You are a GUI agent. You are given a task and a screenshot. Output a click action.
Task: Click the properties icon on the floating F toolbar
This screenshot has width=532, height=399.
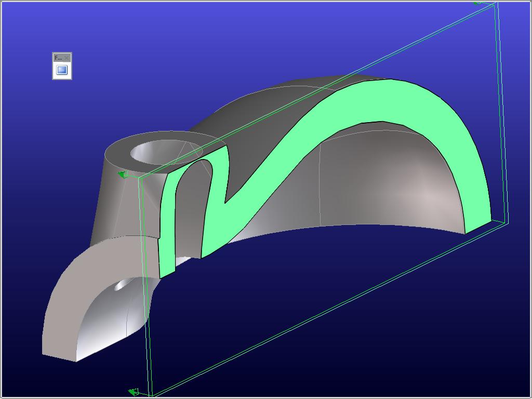pyautogui.click(x=62, y=70)
